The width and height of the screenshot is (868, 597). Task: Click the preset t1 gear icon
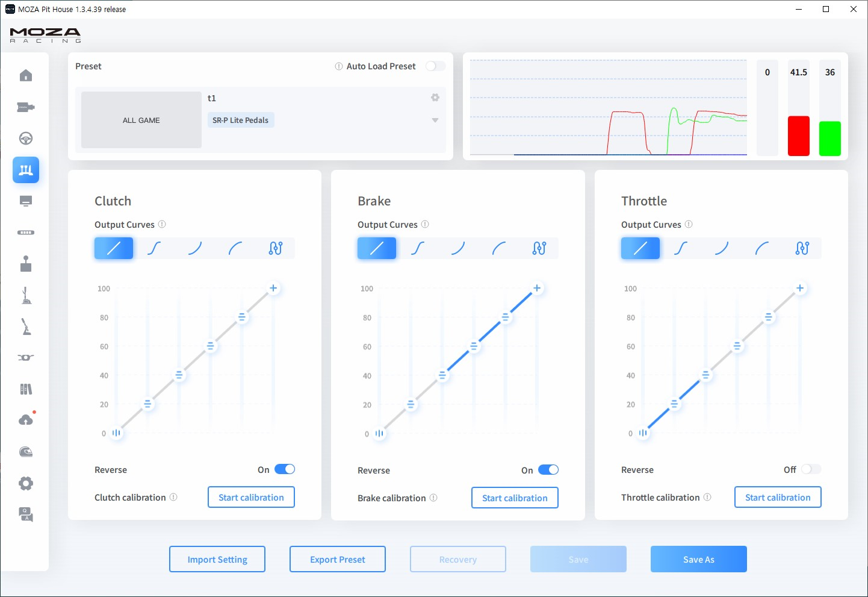click(435, 98)
